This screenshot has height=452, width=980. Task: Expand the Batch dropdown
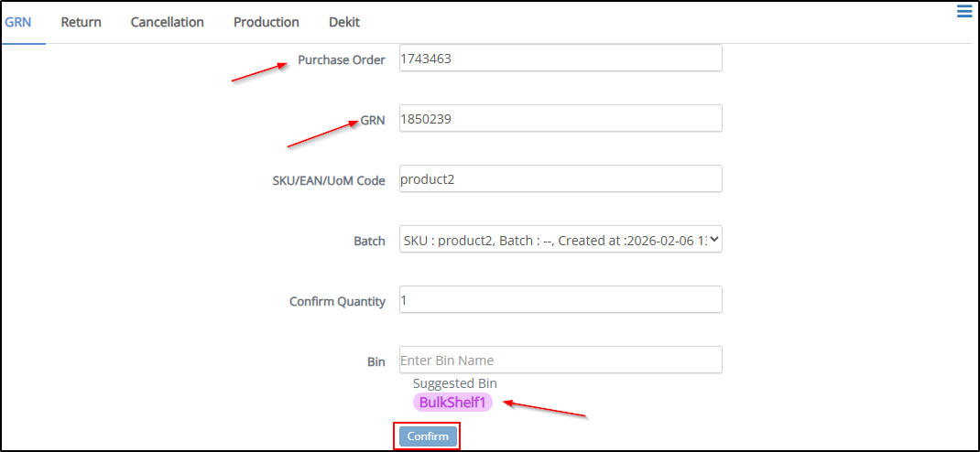point(561,240)
